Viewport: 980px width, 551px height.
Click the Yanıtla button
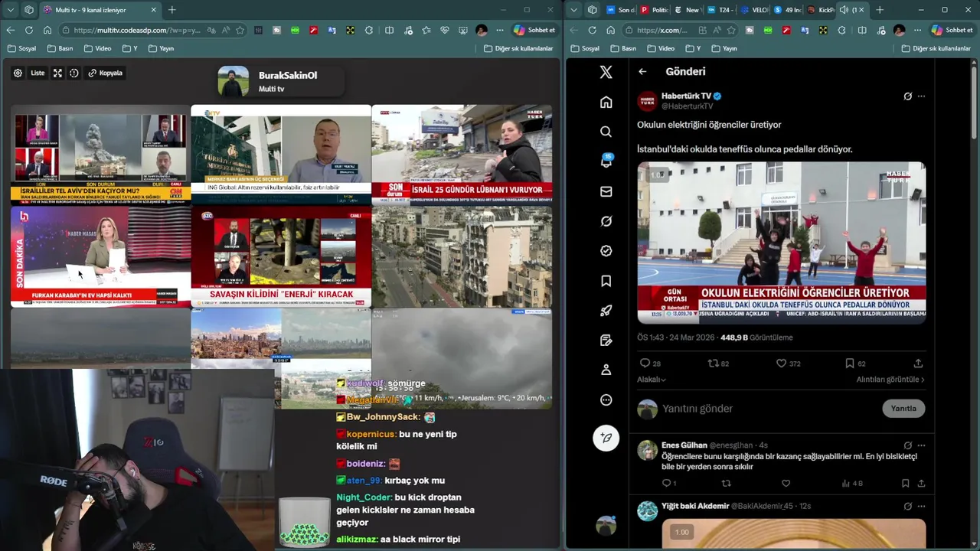pos(903,409)
